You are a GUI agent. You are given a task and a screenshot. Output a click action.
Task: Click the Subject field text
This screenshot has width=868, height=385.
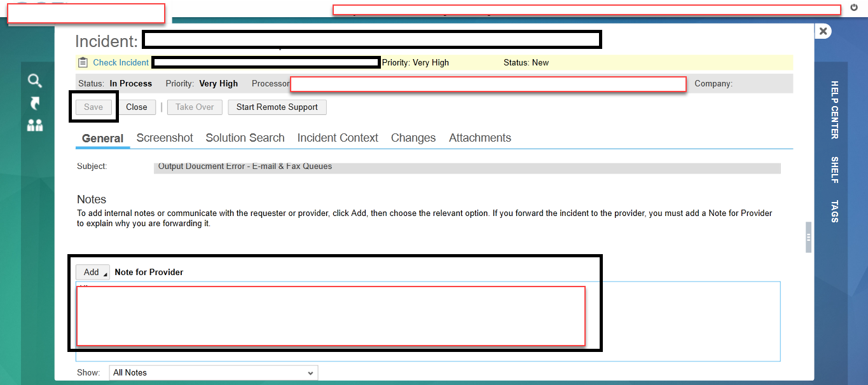pos(467,167)
